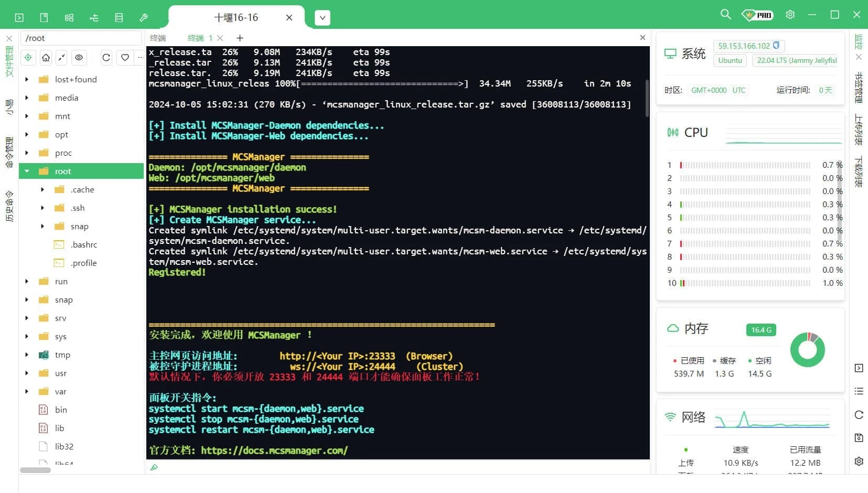The image size is (868, 493).
Task: Click the file tree horizontal scrollbar
Action: tap(35, 470)
